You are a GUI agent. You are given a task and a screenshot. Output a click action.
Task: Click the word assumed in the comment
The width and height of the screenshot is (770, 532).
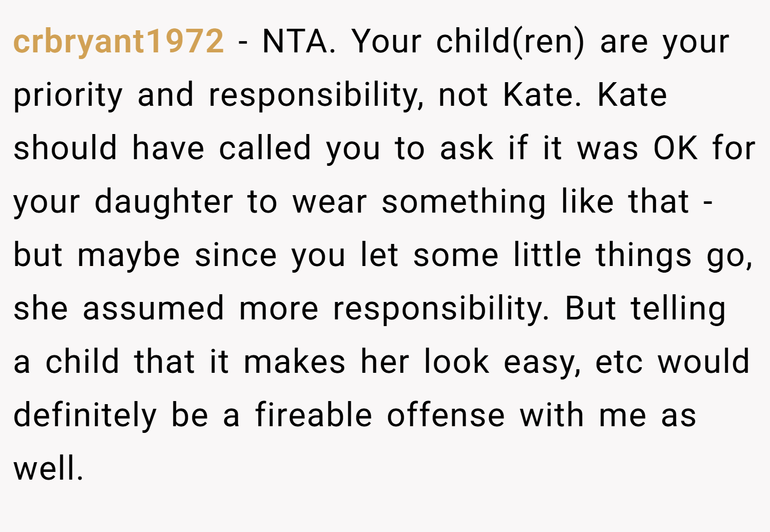[153, 309]
